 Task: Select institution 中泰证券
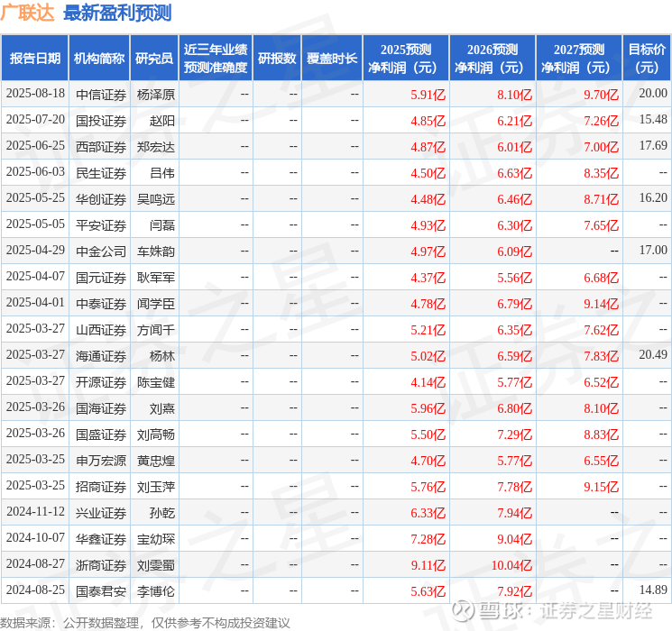tap(101, 304)
